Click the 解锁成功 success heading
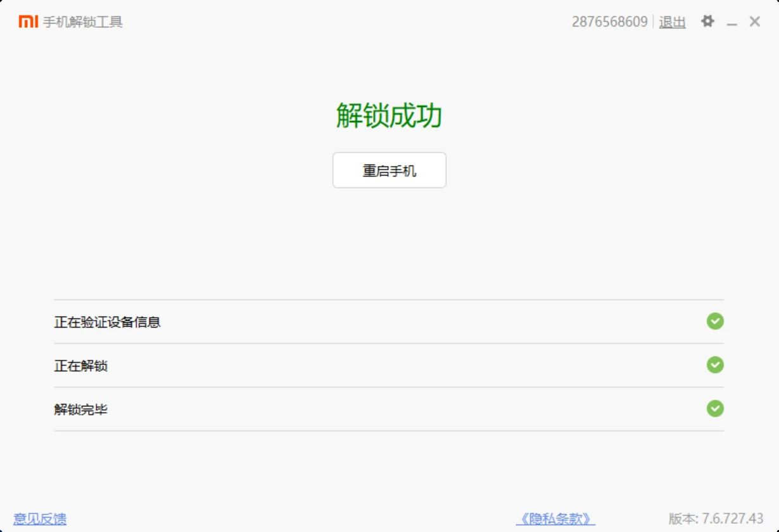This screenshot has height=532, width=779. 389,116
